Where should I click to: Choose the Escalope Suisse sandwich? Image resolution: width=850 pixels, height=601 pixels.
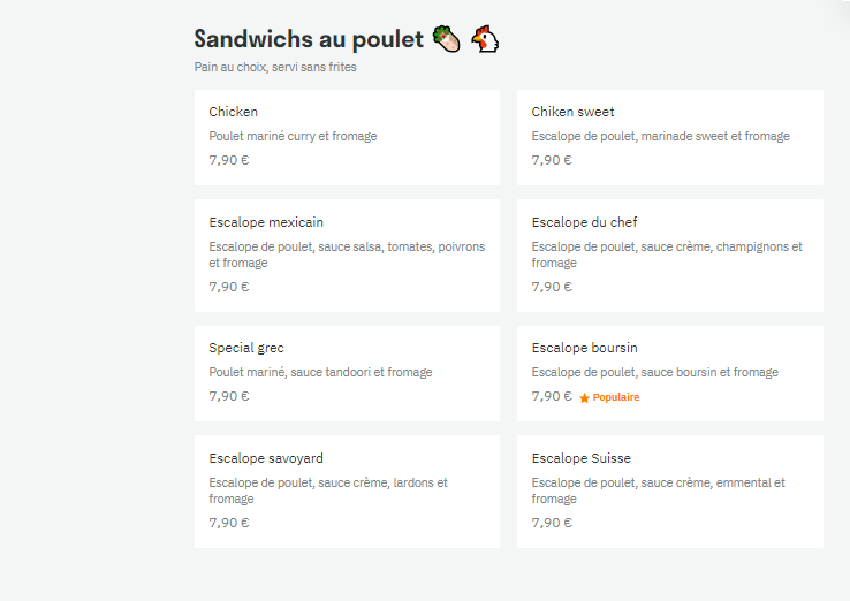[670, 492]
